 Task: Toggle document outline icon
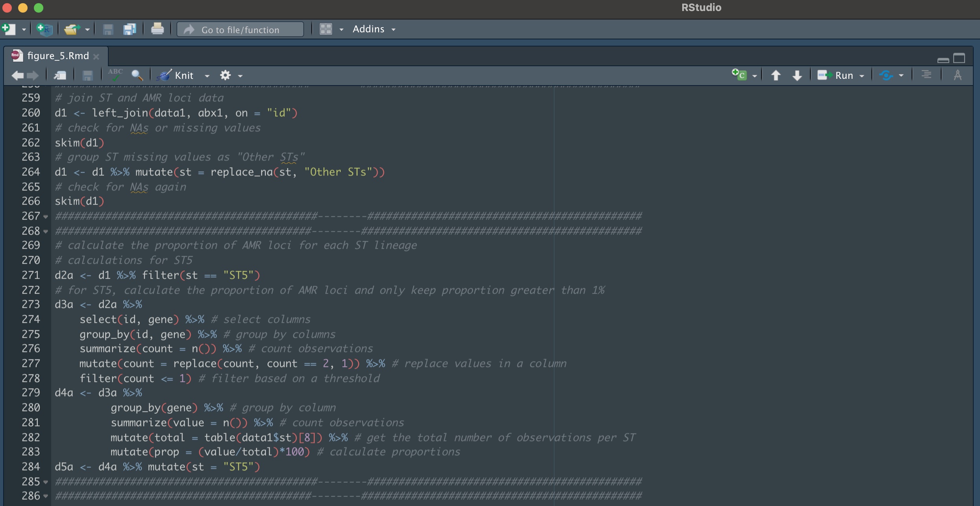(926, 75)
